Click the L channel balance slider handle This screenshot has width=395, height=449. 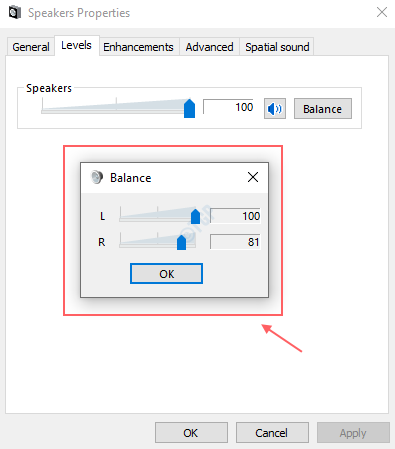(x=195, y=216)
